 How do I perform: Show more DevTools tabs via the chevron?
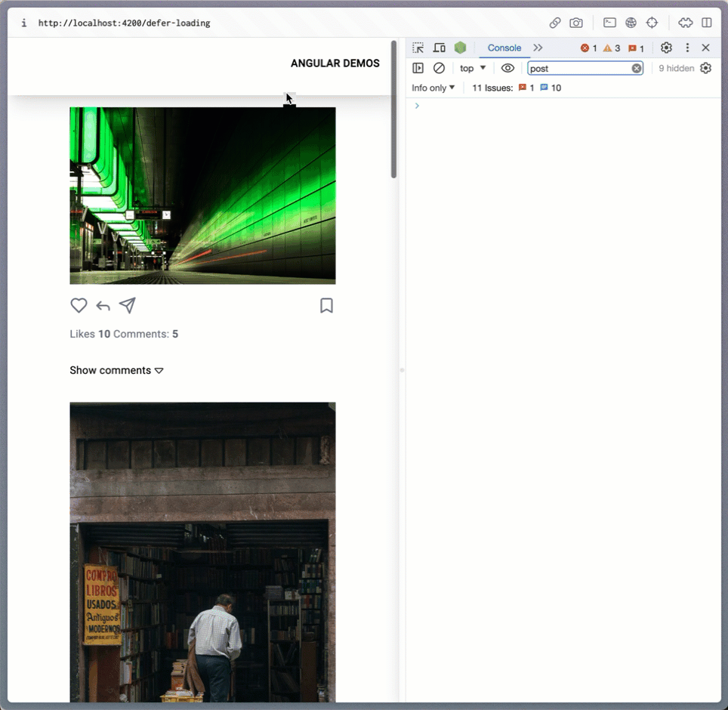coord(538,48)
